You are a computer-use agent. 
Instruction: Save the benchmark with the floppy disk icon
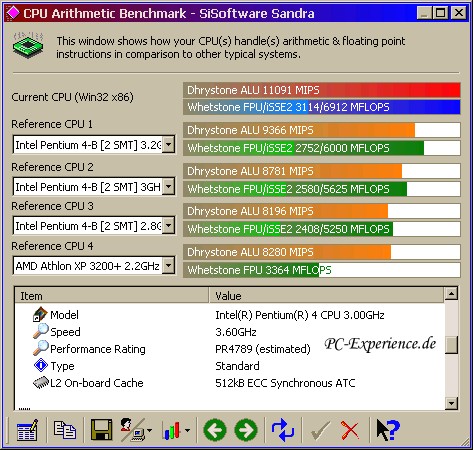(101, 430)
